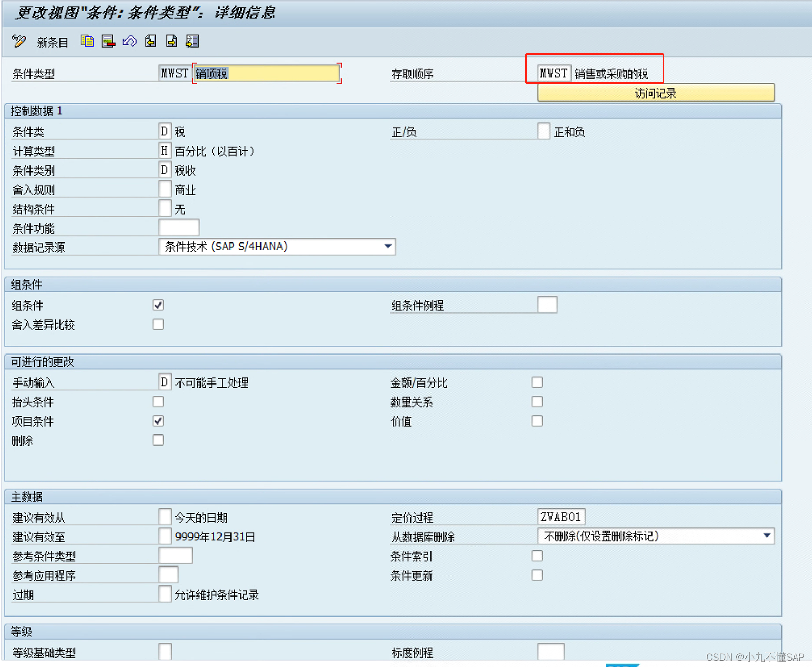Click the 访问记录 button

656,93
